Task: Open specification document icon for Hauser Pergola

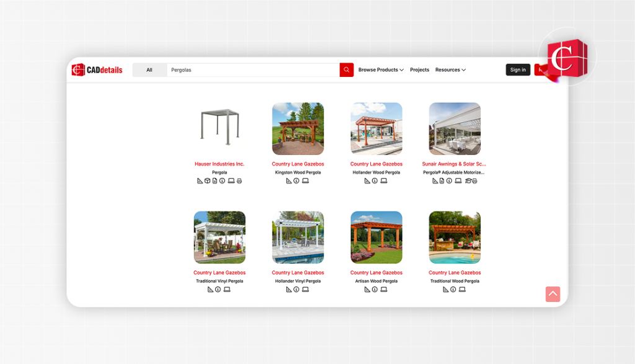Action: click(215, 181)
